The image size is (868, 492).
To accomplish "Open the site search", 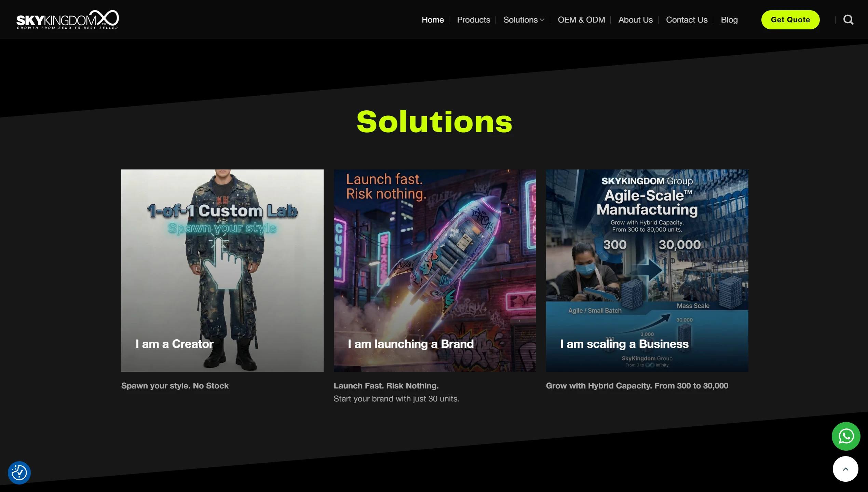I will click(849, 19).
